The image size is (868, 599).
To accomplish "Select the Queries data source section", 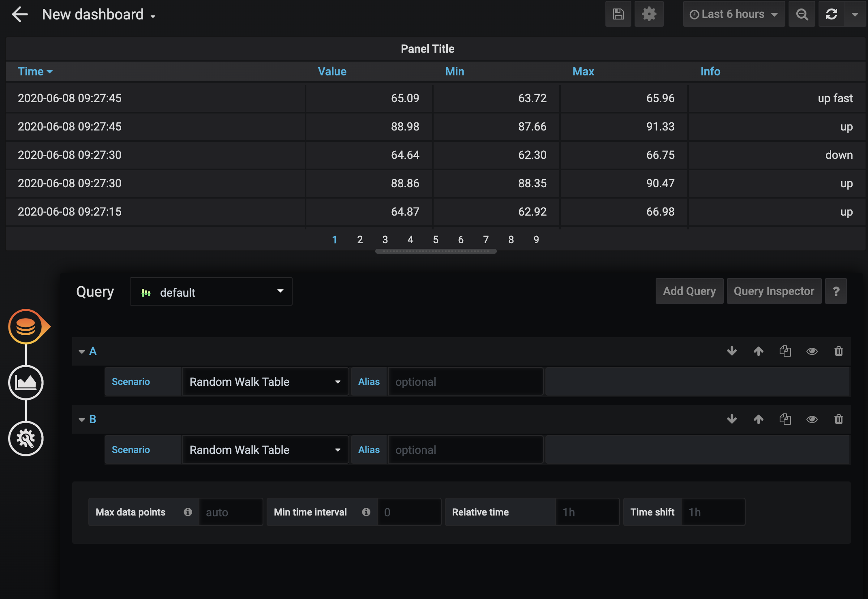I will [27, 327].
